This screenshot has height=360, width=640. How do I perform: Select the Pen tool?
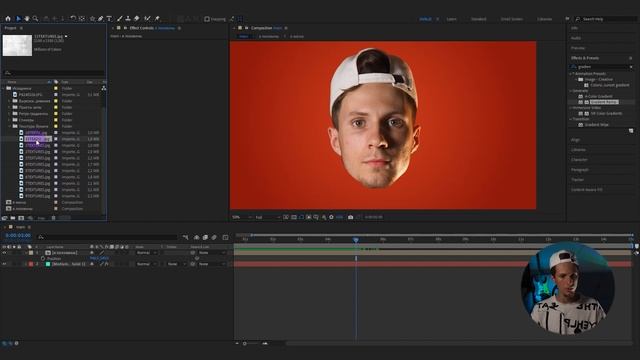[100, 19]
